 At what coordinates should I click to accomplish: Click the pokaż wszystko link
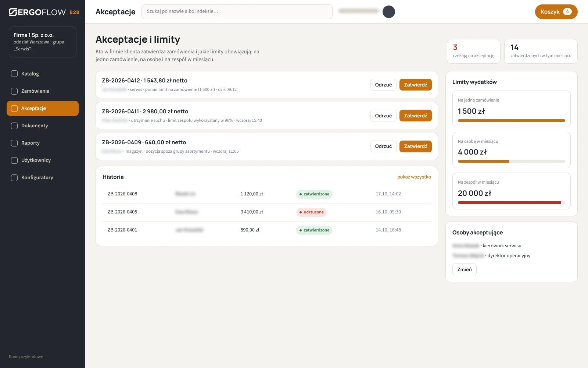[x=414, y=177]
